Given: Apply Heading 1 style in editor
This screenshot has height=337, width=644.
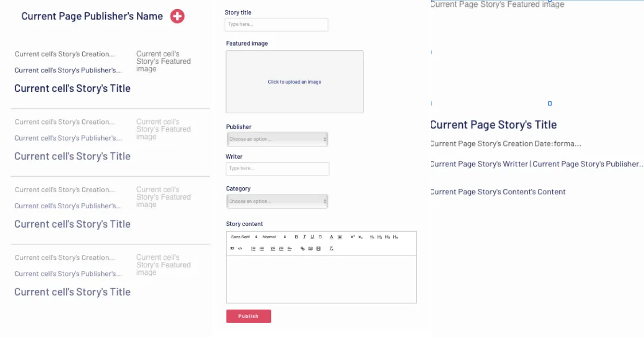Looking at the screenshot, I should pos(372,237).
